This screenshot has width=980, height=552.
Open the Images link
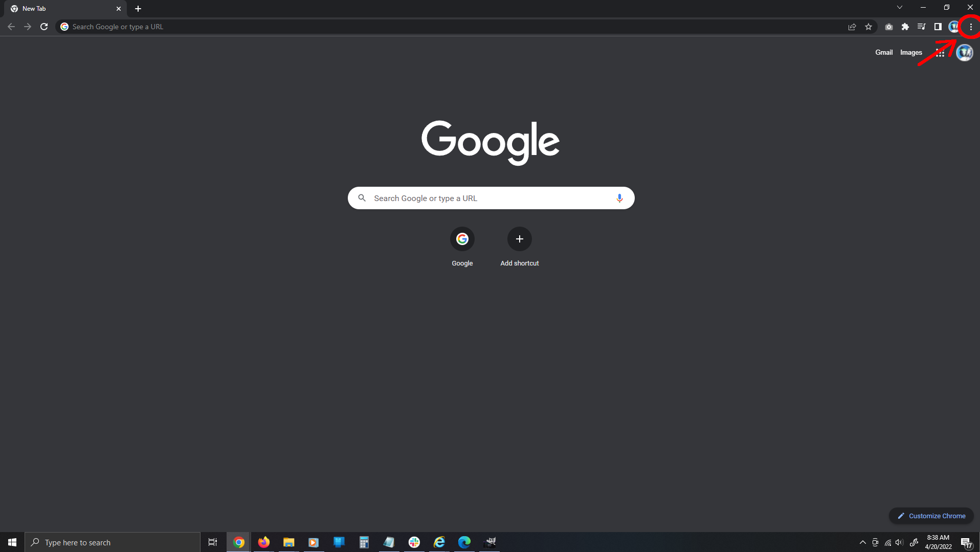pyautogui.click(x=910, y=52)
